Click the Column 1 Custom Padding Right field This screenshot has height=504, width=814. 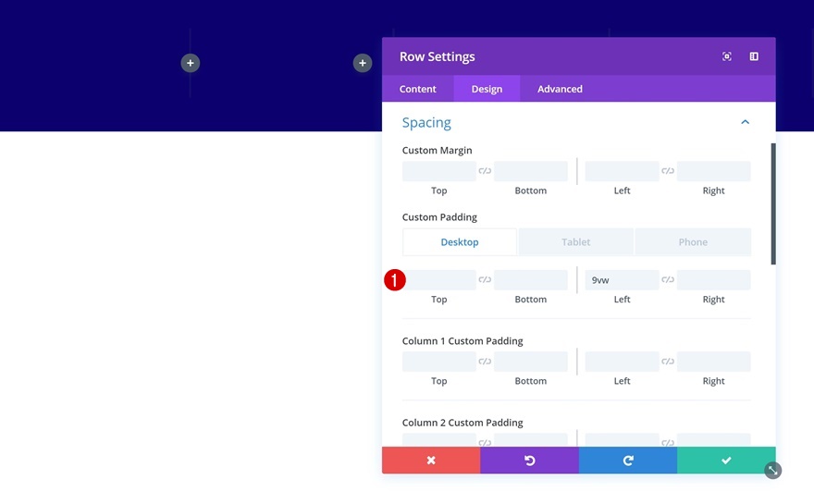pyautogui.click(x=713, y=362)
